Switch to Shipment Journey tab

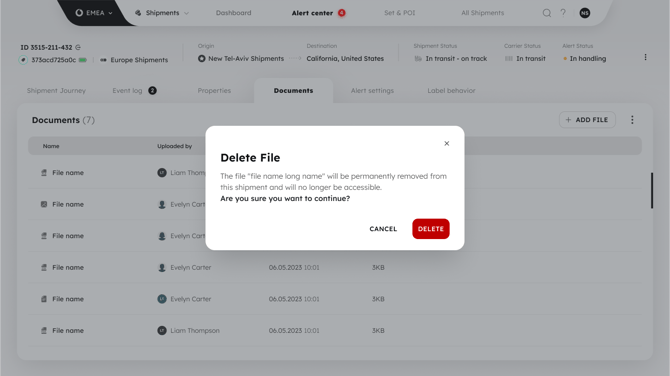click(56, 91)
